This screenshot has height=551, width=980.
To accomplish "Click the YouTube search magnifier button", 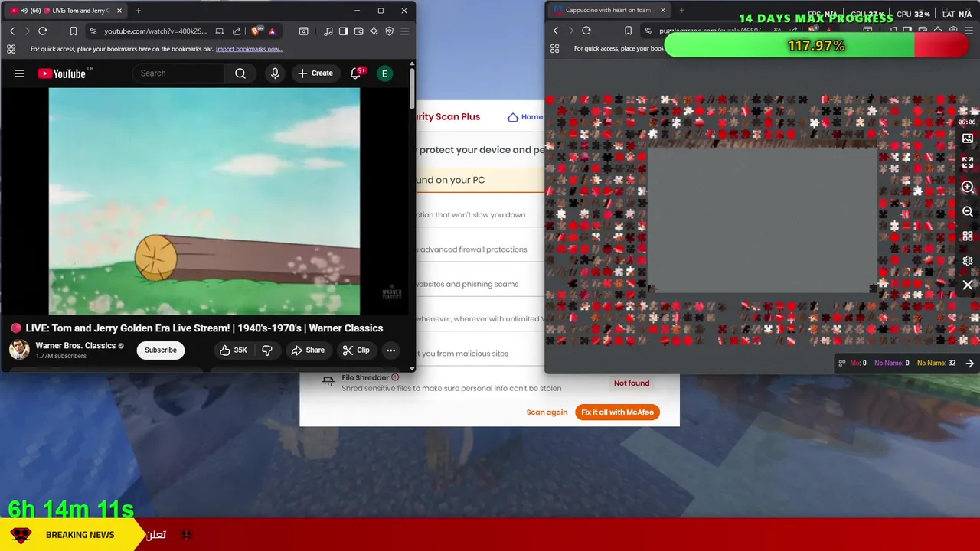I will [x=240, y=73].
